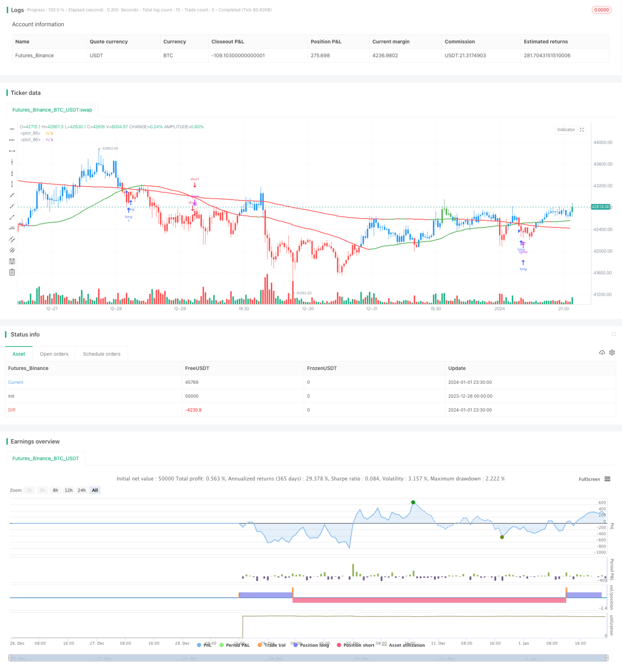Viewport: 622px width, 672px height.
Task: Switch to the Schedule orders tab
Action: pos(101,354)
